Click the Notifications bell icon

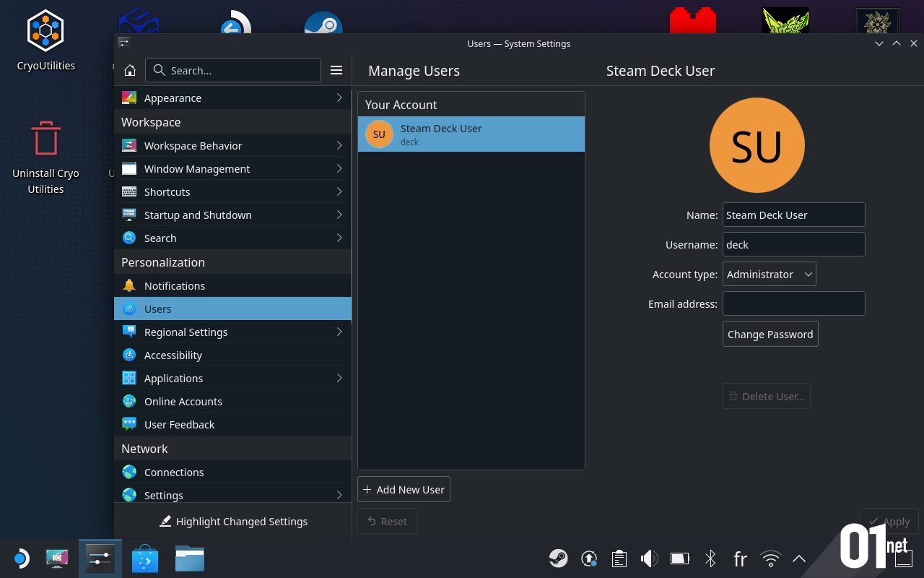point(129,285)
